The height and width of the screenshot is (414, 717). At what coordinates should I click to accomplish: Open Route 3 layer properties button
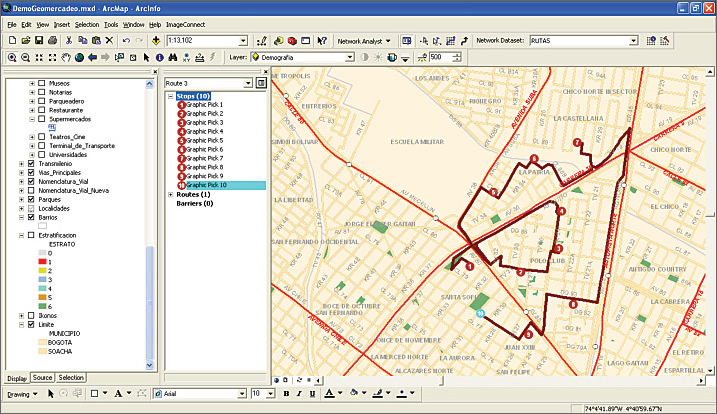(261, 83)
